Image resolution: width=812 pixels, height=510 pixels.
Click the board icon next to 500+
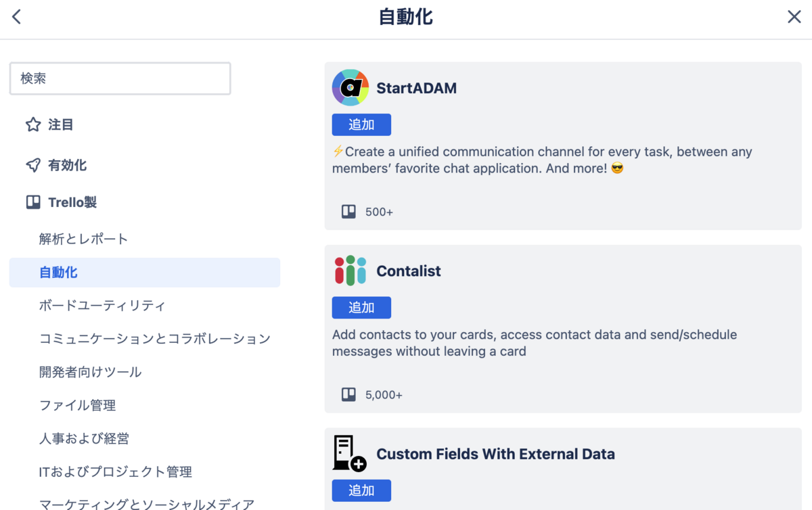[x=348, y=212]
